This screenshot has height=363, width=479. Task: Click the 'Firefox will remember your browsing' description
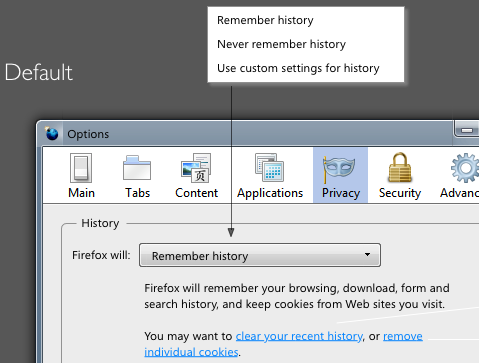click(297, 296)
